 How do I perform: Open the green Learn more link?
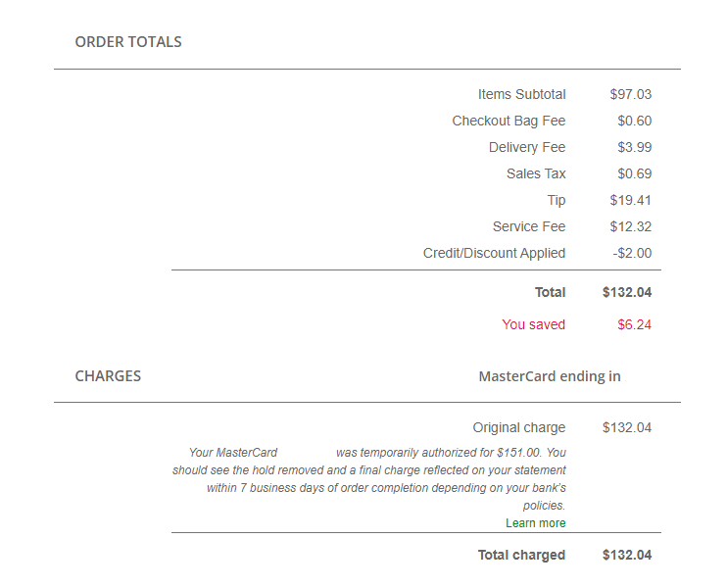(x=535, y=523)
